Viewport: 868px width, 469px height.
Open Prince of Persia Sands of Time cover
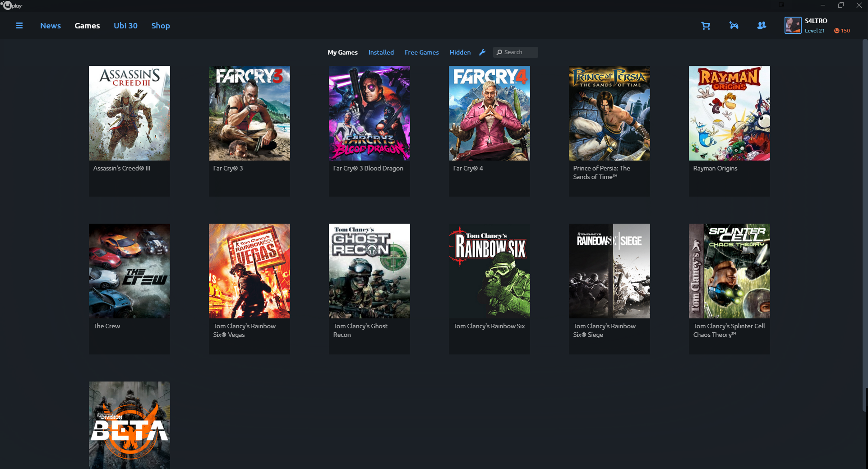pos(609,113)
